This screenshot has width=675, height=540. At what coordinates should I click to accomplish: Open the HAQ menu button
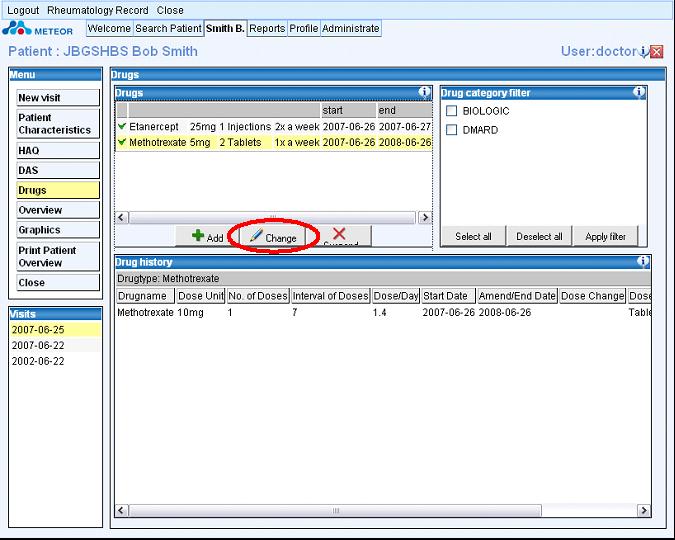[x=58, y=150]
